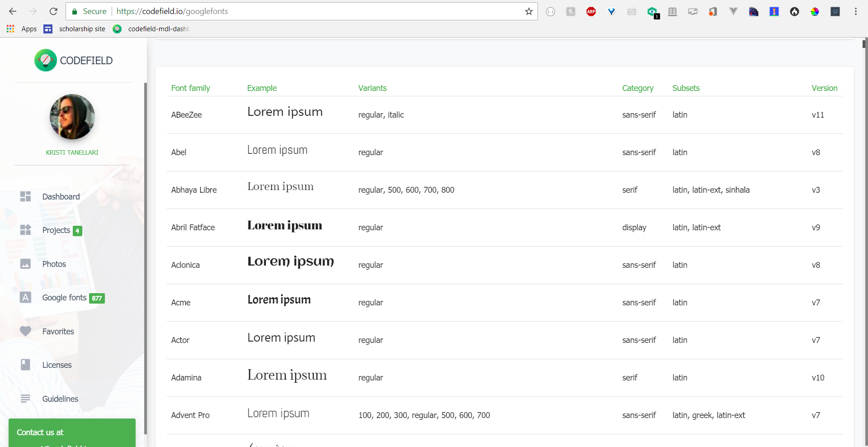Open Licenses from the sidebar
The height and width of the screenshot is (447, 868).
coord(57,365)
